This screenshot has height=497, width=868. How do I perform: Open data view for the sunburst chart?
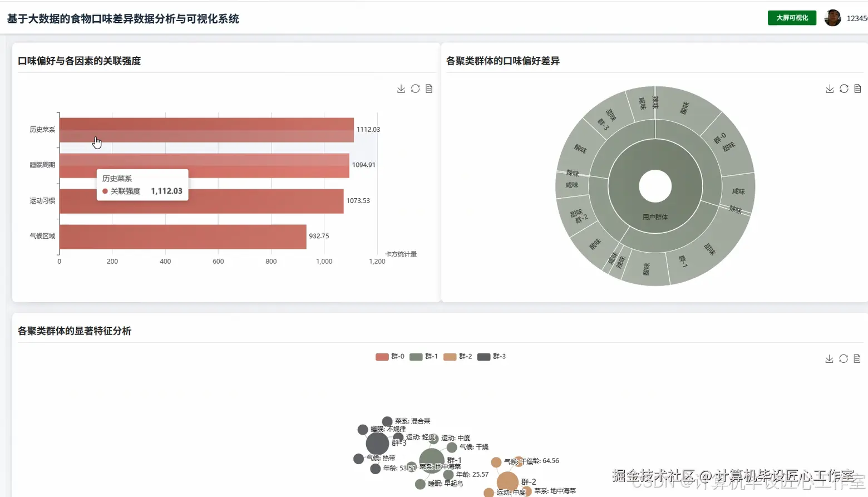pyautogui.click(x=857, y=88)
